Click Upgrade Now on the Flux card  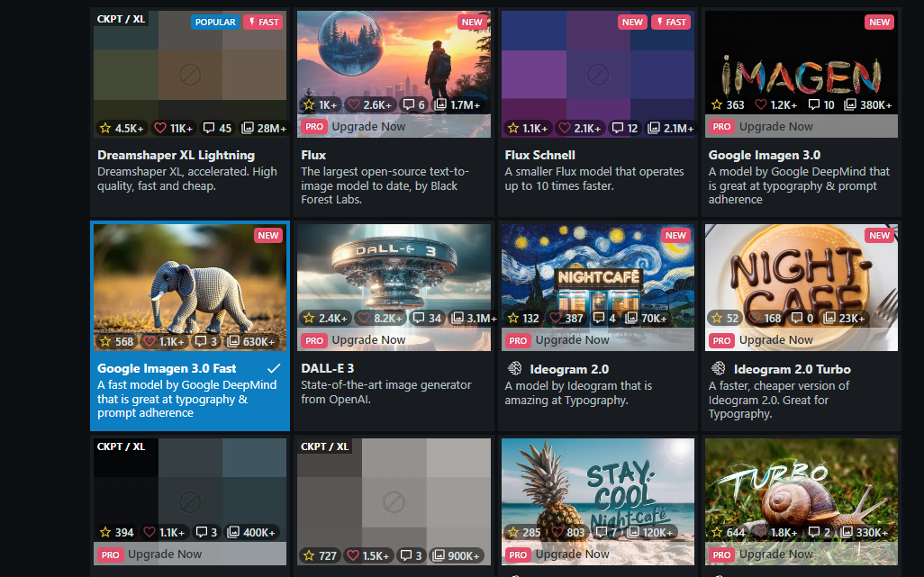tap(368, 127)
